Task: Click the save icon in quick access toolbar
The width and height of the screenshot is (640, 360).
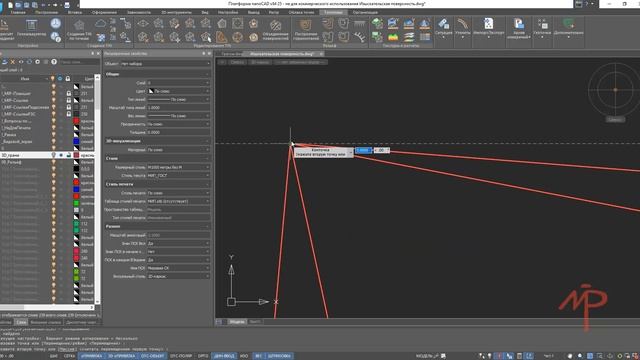Action: point(26,5)
